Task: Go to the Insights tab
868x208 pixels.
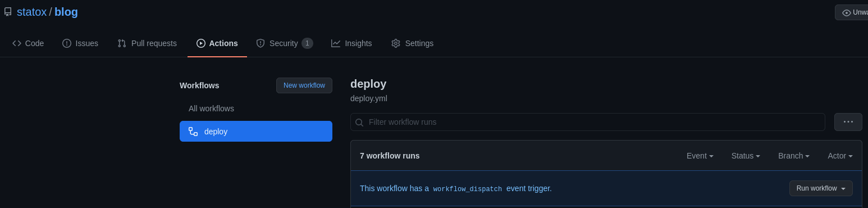Action: pos(351,43)
